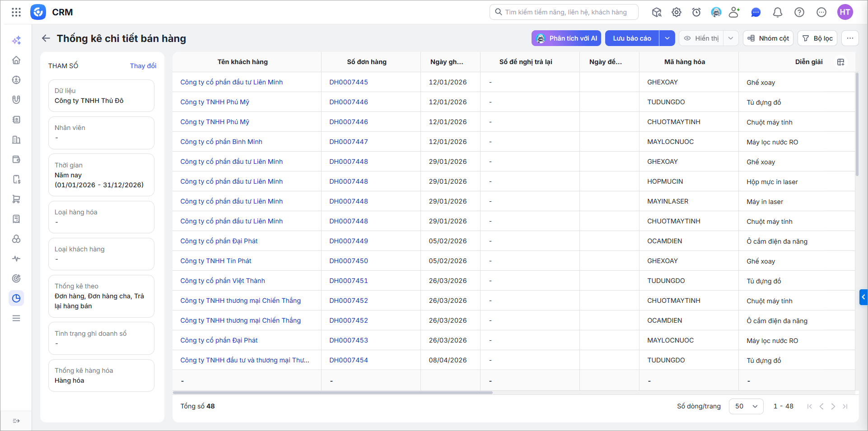
Task: Sort by the Diễn giải column header
Action: pyautogui.click(x=809, y=62)
